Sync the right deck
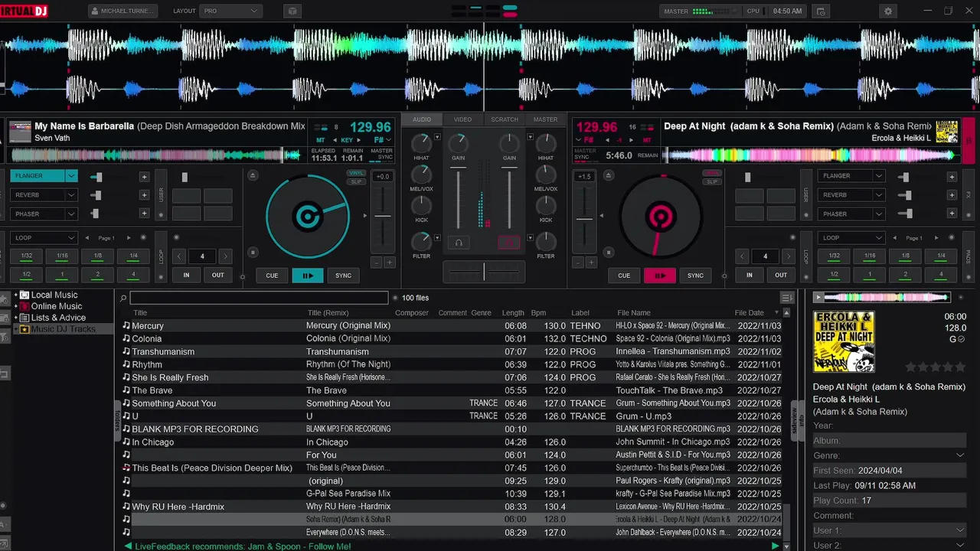 pyautogui.click(x=695, y=275)
